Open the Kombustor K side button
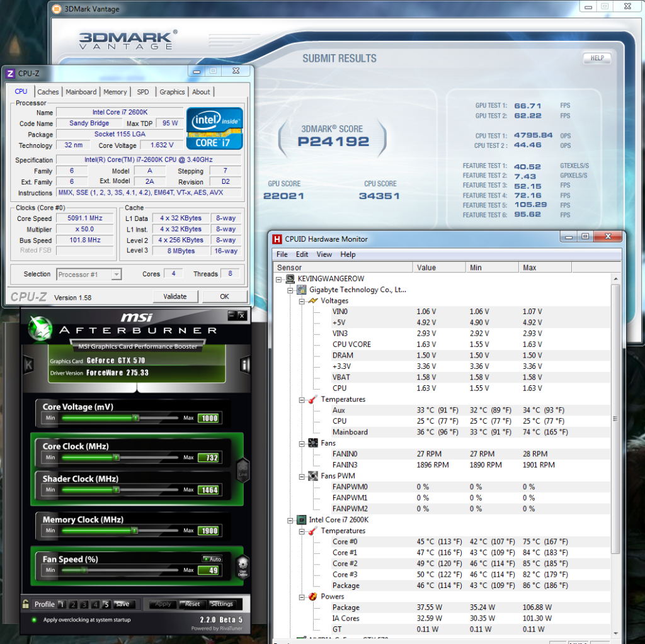Viewport: 645px width, 644px height. pyautogui.click(x=29, y=364)
